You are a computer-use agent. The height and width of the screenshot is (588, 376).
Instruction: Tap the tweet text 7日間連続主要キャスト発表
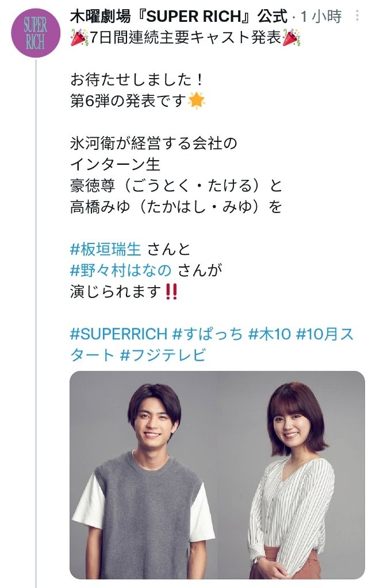point(186,37)
